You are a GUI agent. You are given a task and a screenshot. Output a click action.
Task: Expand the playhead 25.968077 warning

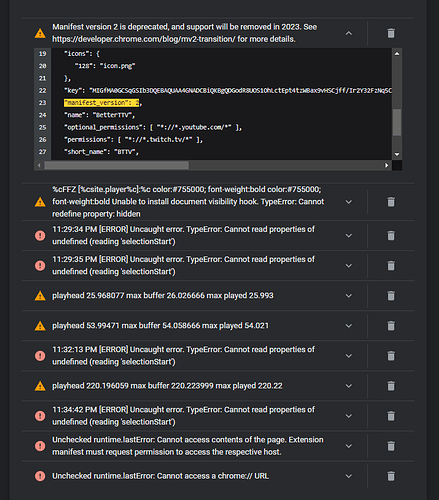(x=349, y=295)
